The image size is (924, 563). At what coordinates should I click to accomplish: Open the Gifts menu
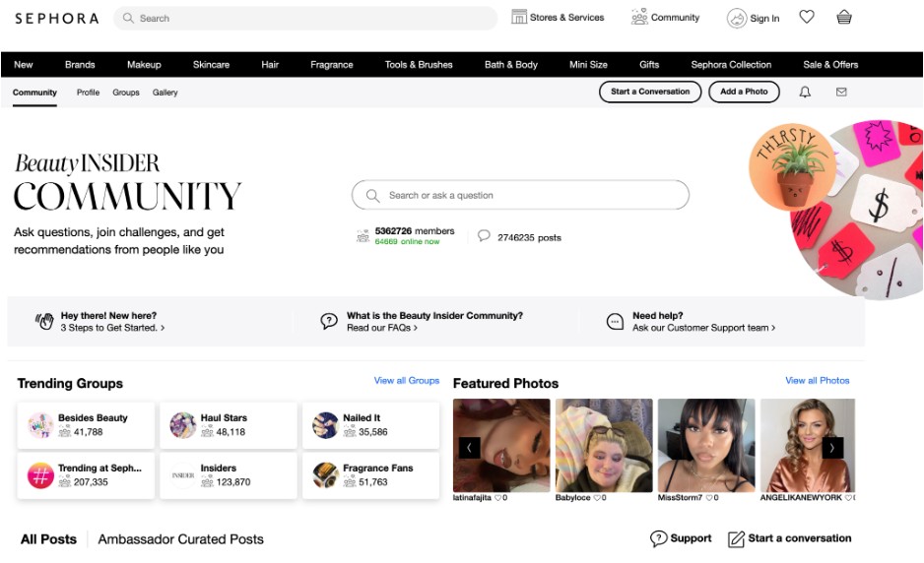click(x=649, y=65)
